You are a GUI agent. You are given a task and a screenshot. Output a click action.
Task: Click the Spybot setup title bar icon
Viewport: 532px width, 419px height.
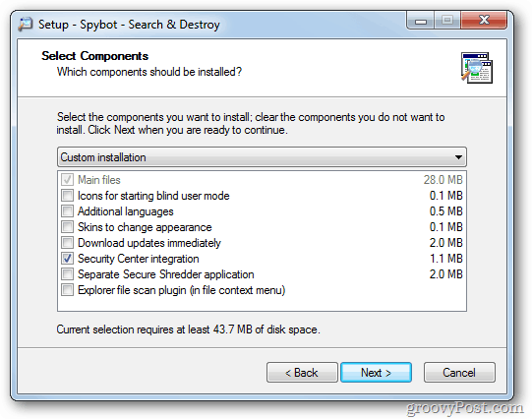point(26,25)
